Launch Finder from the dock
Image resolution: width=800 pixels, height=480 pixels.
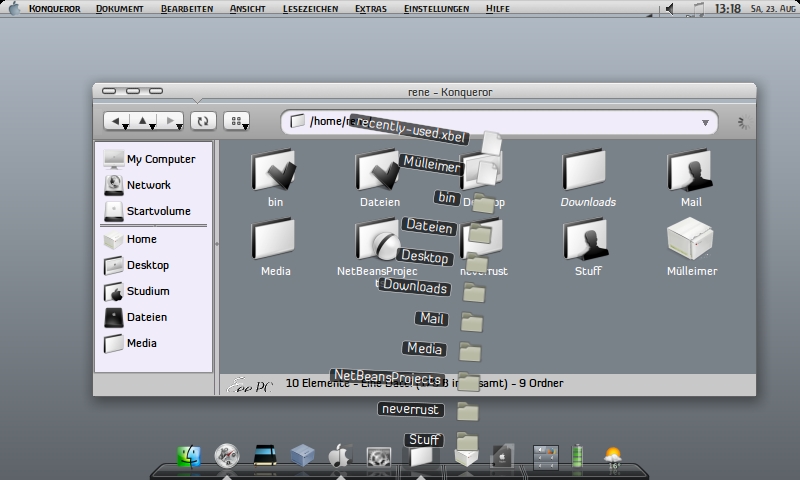[189, 456]
